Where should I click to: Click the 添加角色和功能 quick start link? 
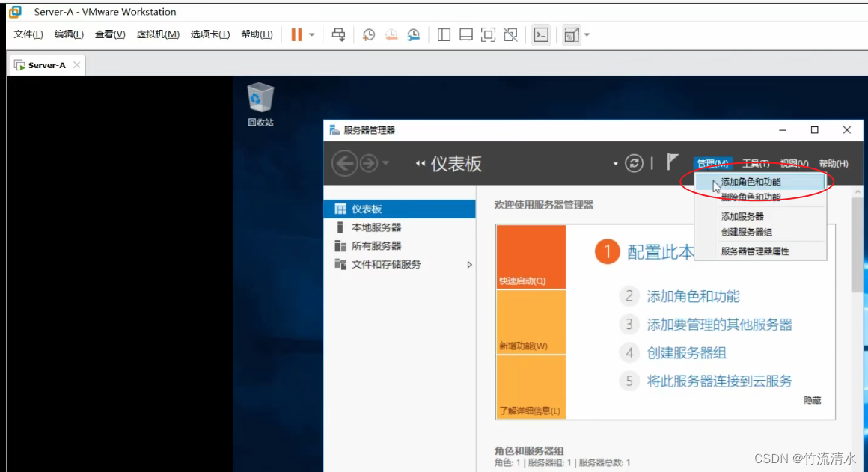693,297
